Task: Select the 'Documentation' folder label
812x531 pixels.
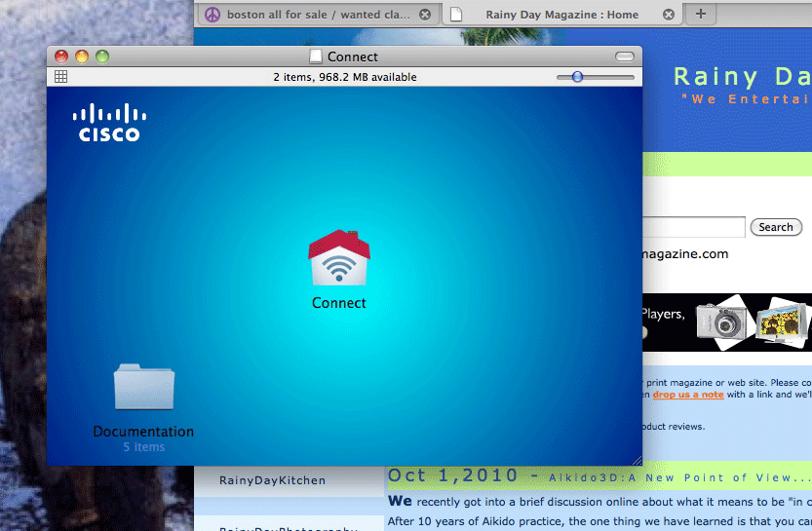Action: coord(143,431)
